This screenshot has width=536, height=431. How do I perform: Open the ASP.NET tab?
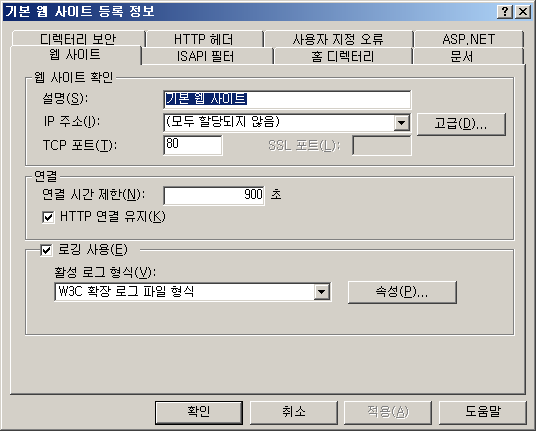click(468, 39)
